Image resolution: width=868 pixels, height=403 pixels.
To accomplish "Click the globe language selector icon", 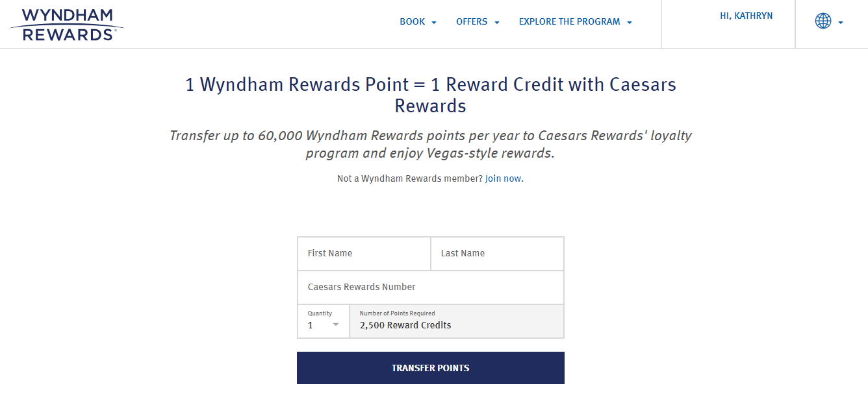I will [823, 21].
